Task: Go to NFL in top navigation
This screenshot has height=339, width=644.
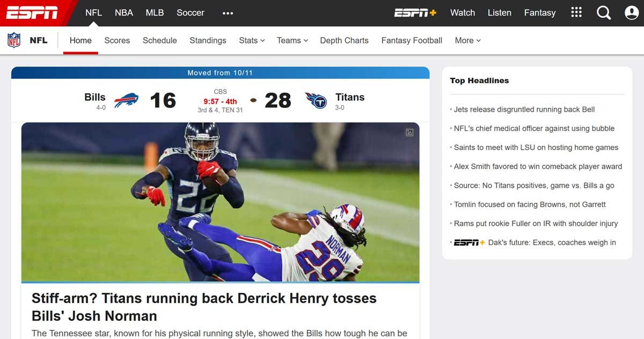Action: point(93,13)
